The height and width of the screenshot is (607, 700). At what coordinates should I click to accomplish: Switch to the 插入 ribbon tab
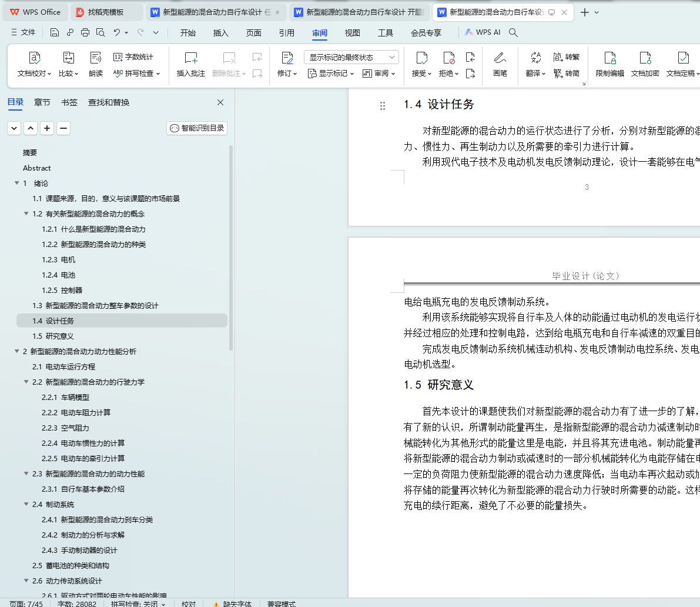coord(220,32)
